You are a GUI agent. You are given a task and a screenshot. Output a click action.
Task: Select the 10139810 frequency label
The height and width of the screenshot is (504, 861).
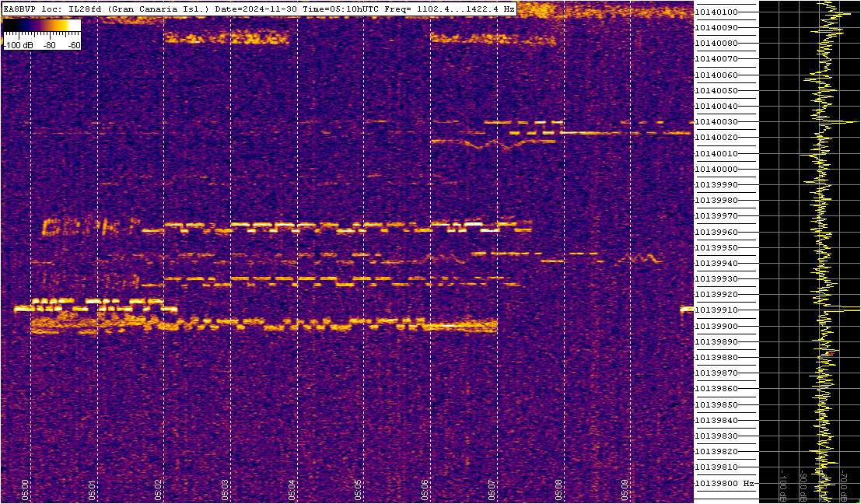click(716, 467)
